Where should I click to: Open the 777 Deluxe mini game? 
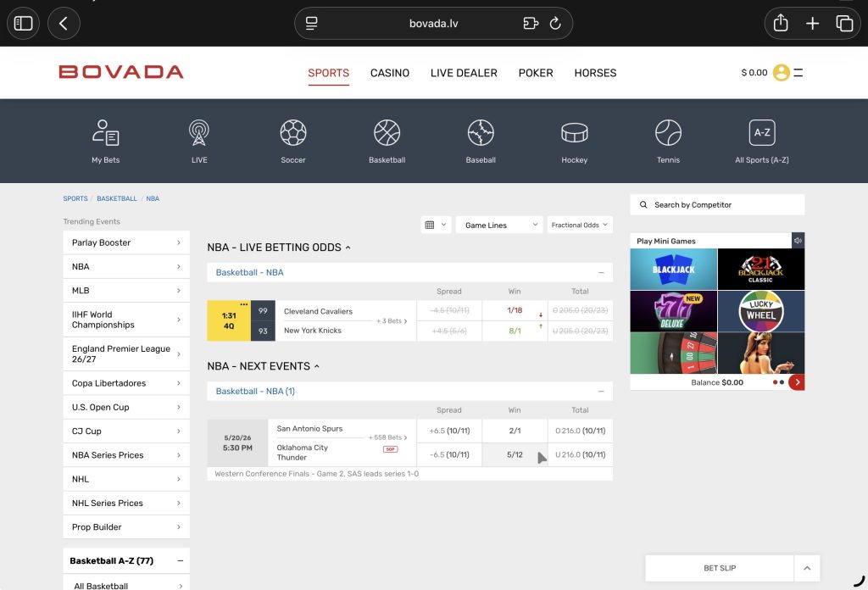click(674, 311)
